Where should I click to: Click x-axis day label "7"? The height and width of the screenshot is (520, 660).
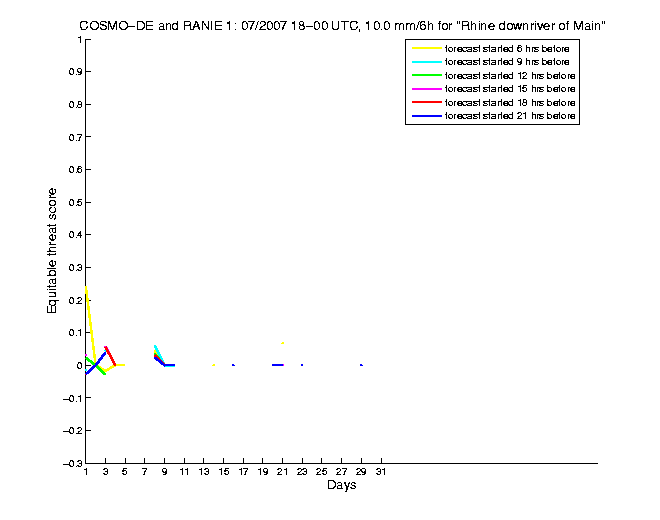click(145, 472)
